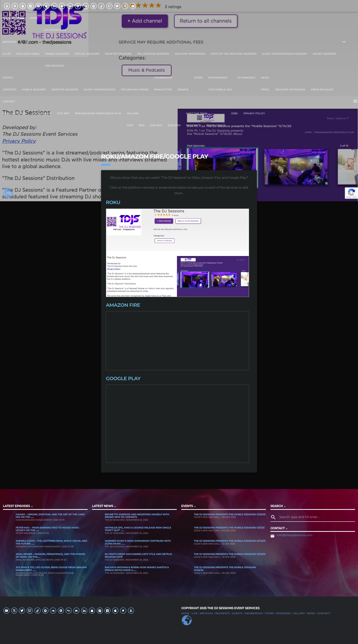This screenshot has width=358, height=644.
Task: Open the Twitter bird icon in the footer
Action: 22,610
